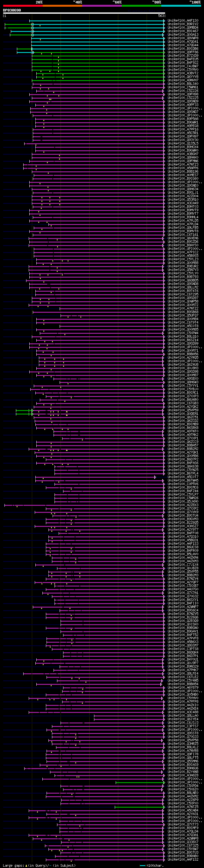204x868 pixels.
Task: Open the UniRef100_B9RIV2 hit label
Action: click(183, 24)
